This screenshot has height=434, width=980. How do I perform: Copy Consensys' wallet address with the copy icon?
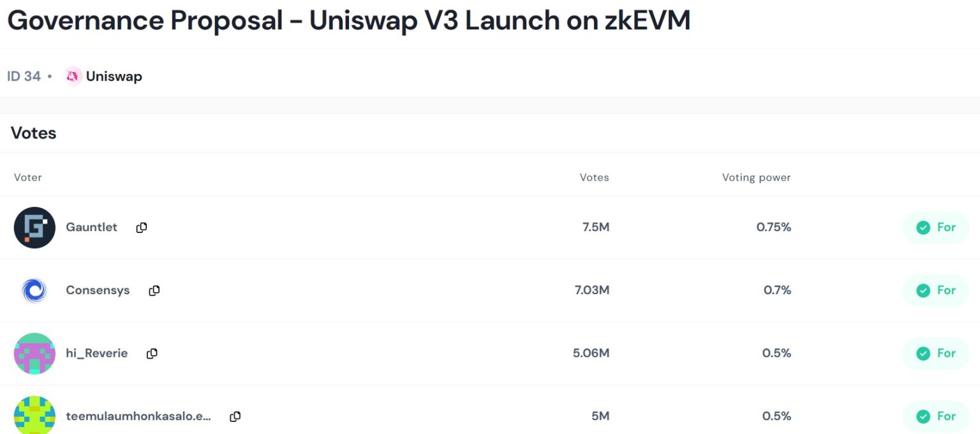coord(154,290)
